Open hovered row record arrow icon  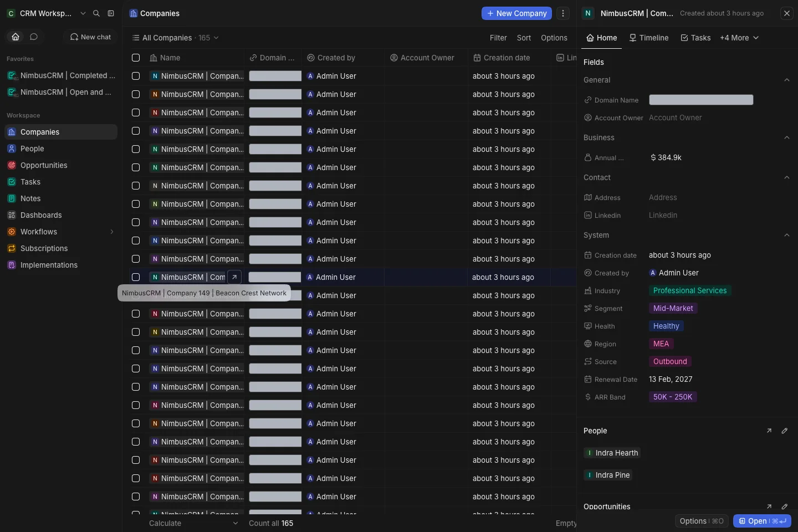click(234, 277)
